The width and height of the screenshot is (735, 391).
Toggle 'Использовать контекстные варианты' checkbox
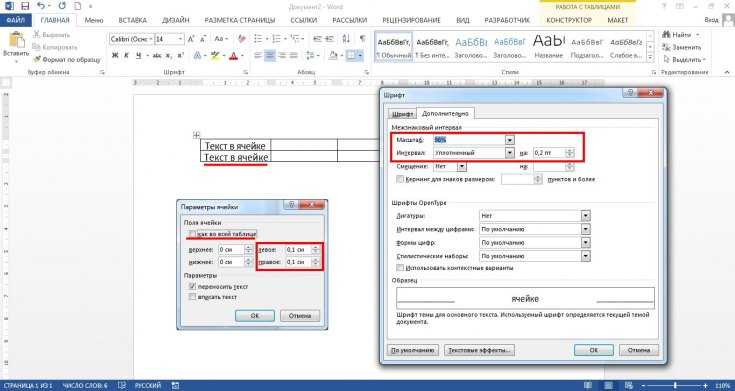coord(400,268)
